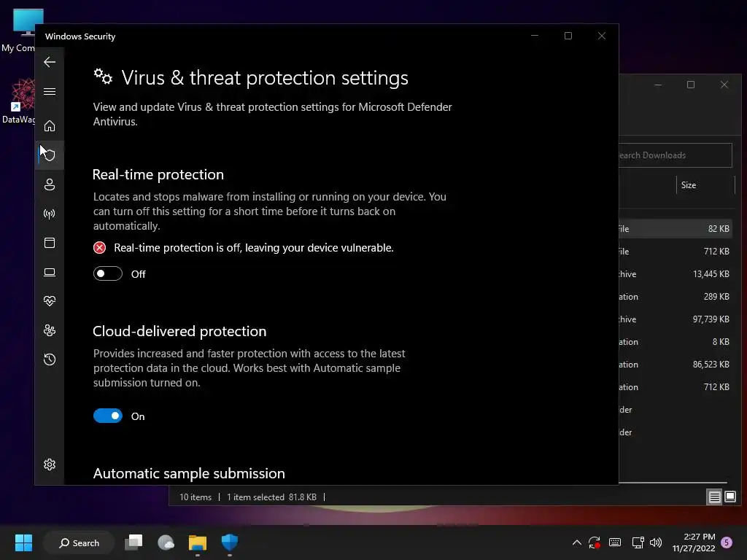Select the 8 KB application row
Screen dimensions: 747x560
(x=676, y=342)
